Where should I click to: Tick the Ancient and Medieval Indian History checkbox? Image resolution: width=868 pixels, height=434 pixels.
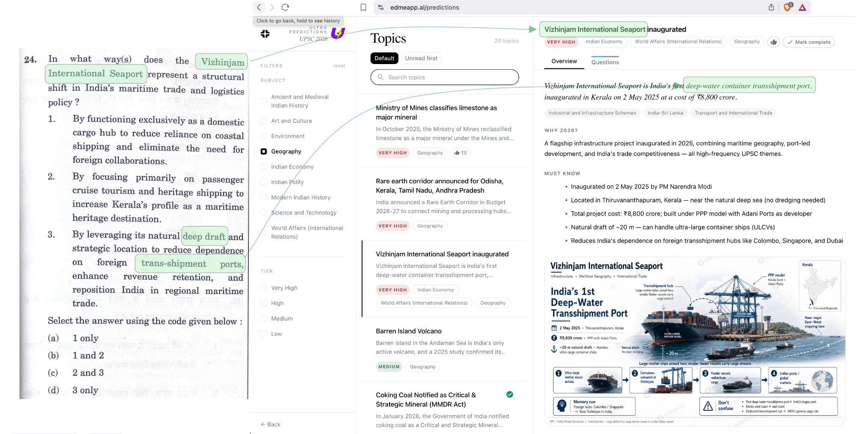pyautogui.click(x=264, y=101)
